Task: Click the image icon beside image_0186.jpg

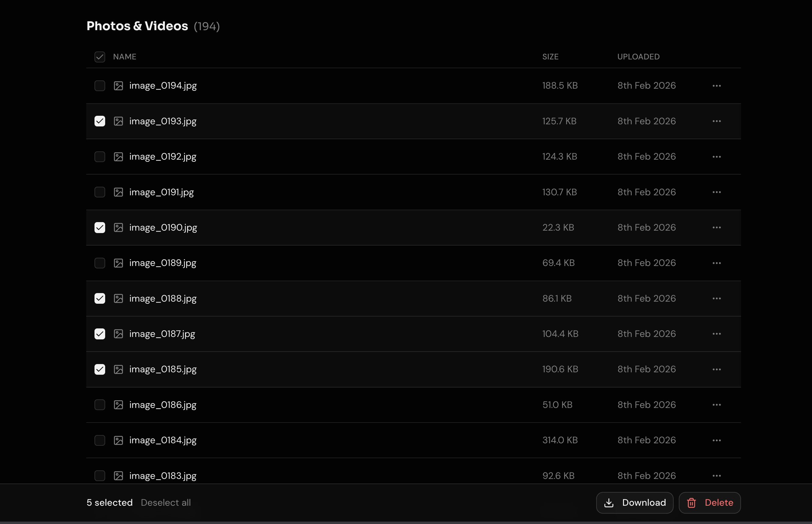Action: pyautogui.click(x=118, y=405)
